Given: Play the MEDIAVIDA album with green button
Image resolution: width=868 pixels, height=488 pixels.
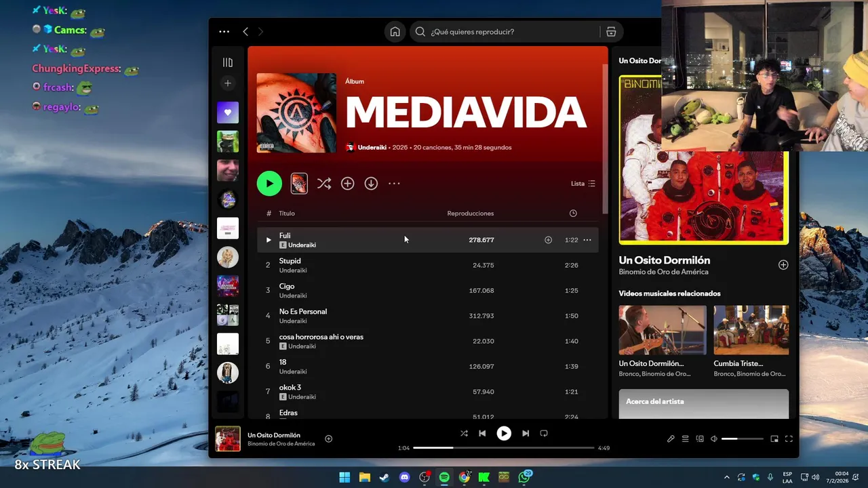Looking at the screenshot, I should pyautogui.click(x=269, y=184).
